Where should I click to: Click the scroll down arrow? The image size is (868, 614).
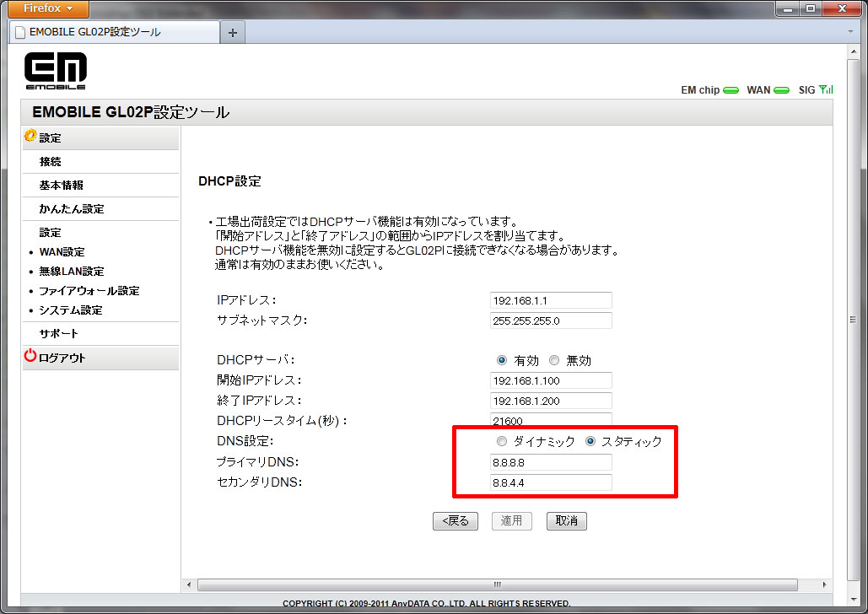point(853,600)
